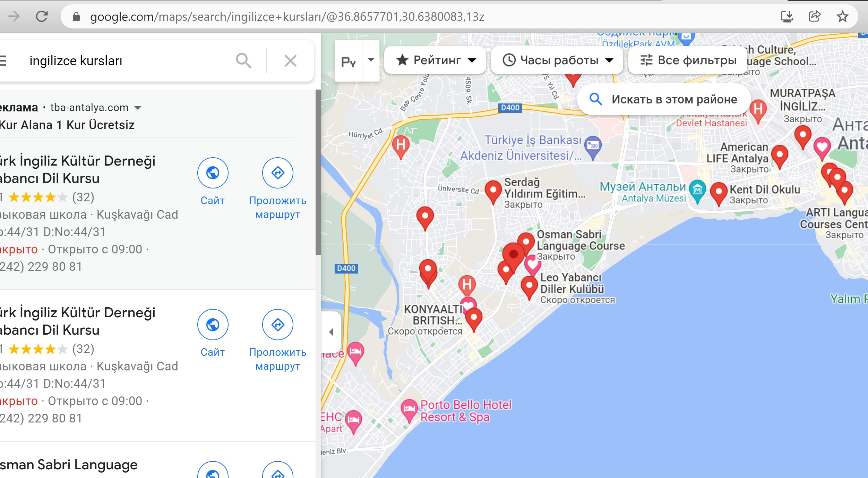Click the directions icon of second listing
Screen dimensions: 868x478
tap(277, 325)
